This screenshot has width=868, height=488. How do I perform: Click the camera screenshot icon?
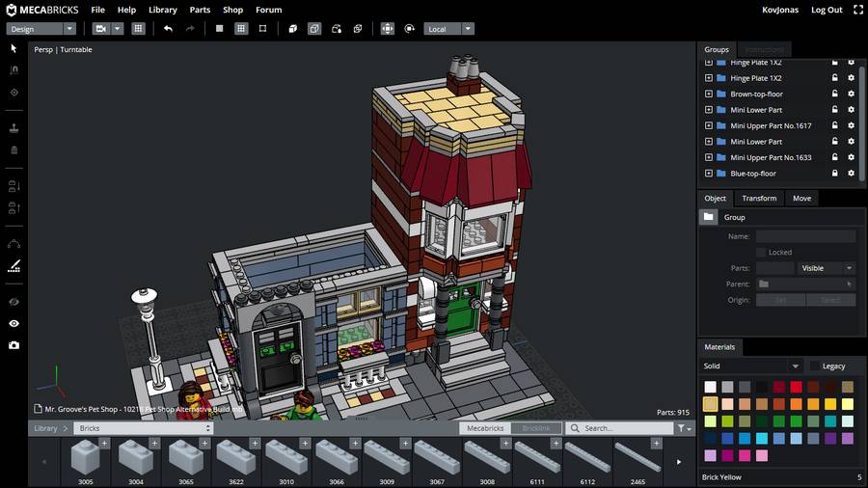tap(14, 345)
